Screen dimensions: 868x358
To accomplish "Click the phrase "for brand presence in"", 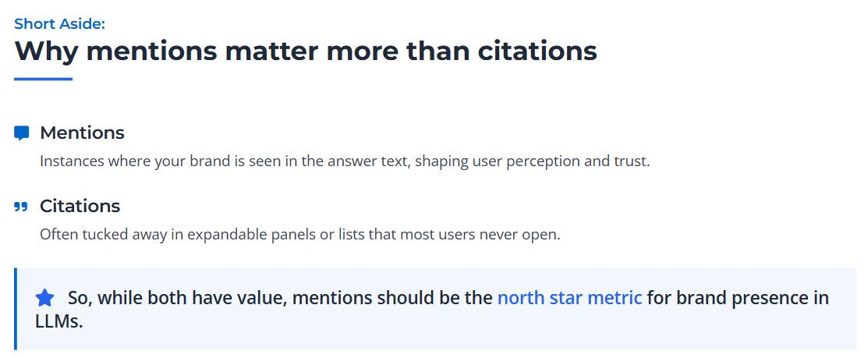I will [x=737, y=298].
